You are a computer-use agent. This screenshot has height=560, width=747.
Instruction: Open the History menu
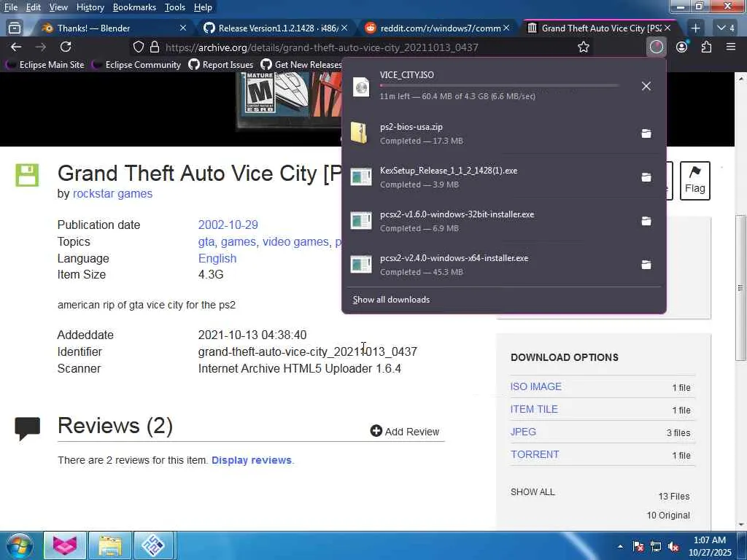pyautogui.click(x=90, y=7)
